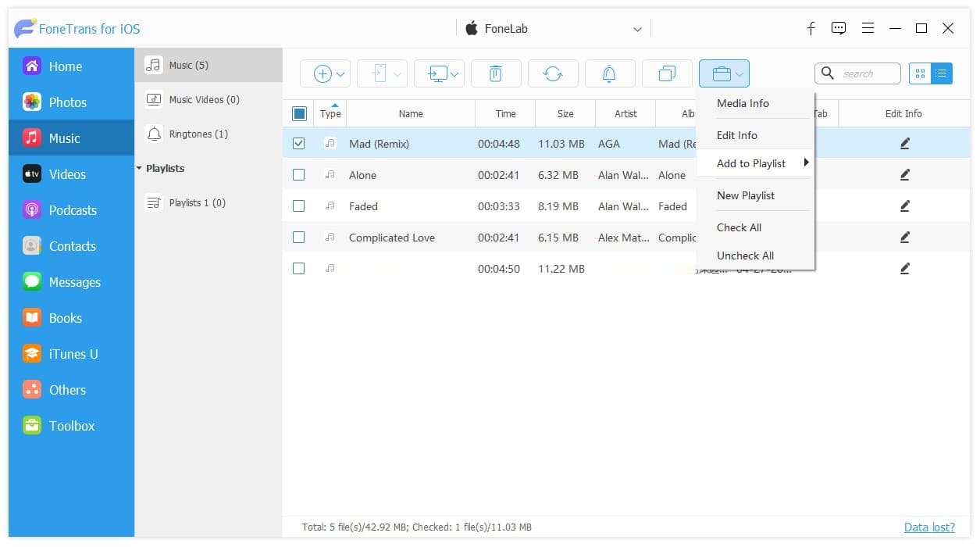
Task: Toggle the select-all header checkbox
Action: 300,113
